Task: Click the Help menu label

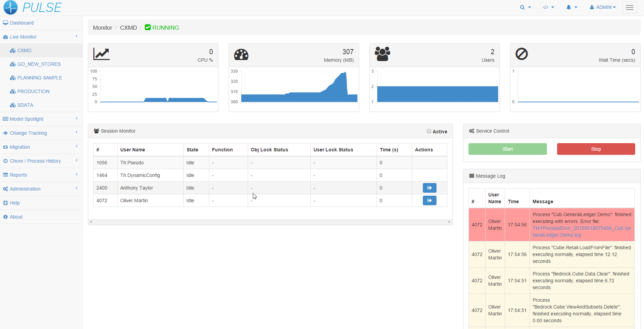Action: click(15, 203)
